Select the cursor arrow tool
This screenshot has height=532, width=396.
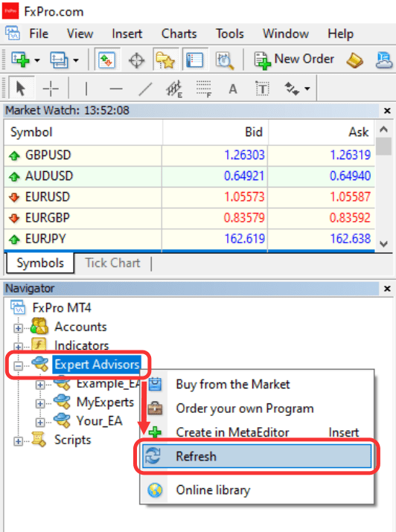pyautogui.click(x=21, y=89)
